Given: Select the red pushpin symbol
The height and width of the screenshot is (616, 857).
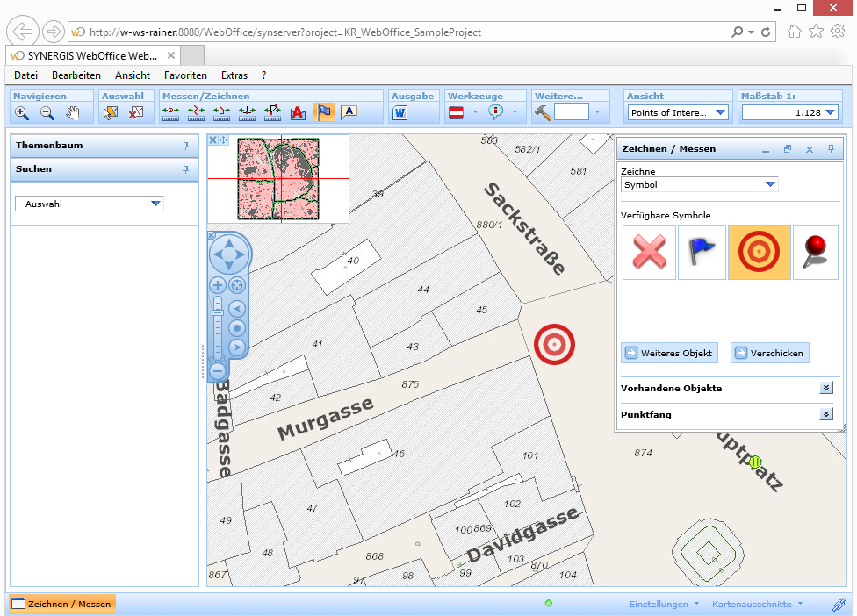Looking at the screenshot, I should [815, 252].
